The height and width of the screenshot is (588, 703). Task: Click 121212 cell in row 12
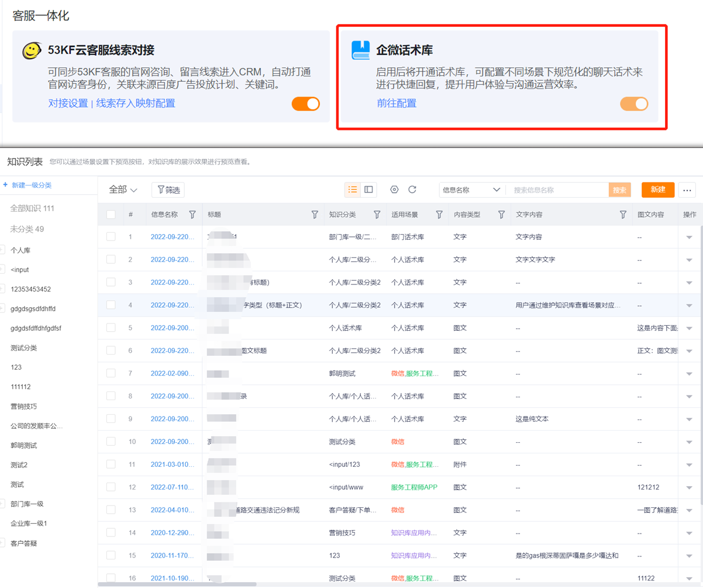coord(647,487)
